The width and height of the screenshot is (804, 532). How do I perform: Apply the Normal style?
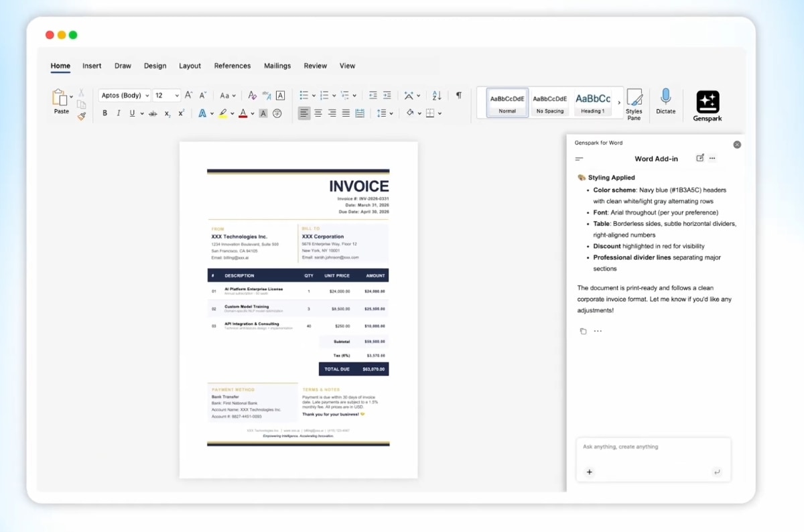[507, 103]
